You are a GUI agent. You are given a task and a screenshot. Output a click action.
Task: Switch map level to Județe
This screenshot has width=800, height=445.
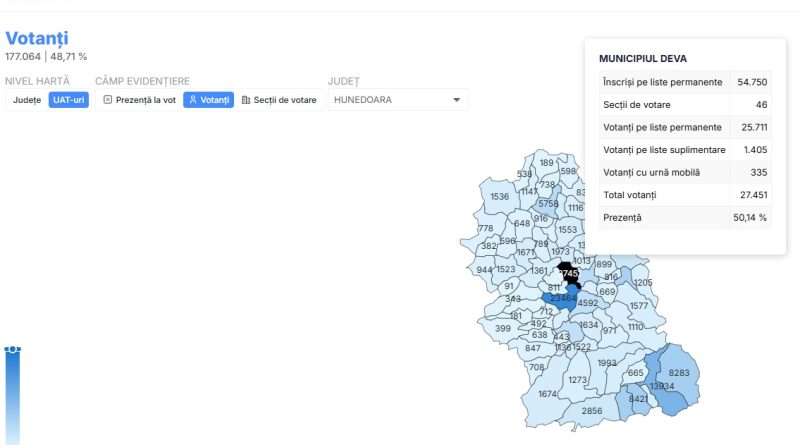pos(27,100)
